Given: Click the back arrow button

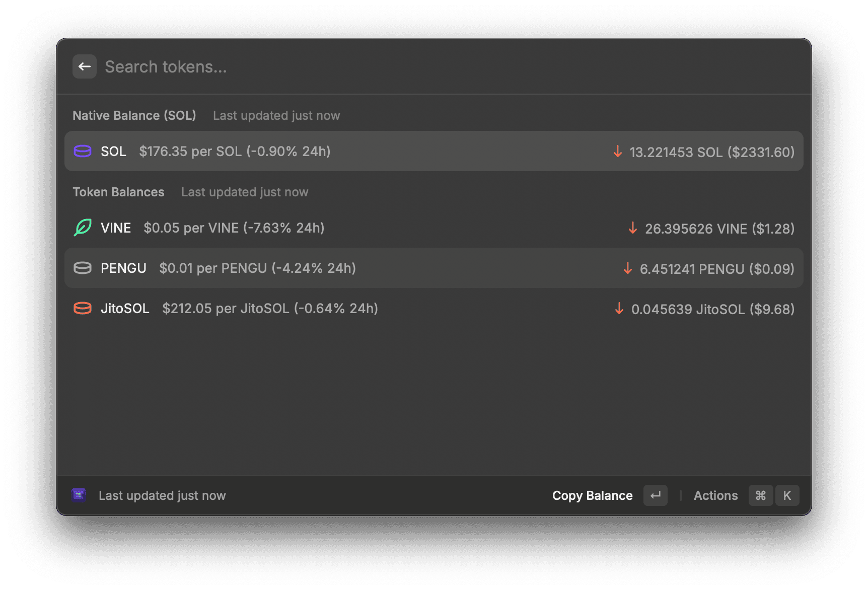Looking at the screenshot, I should click(x=85, y=66).
